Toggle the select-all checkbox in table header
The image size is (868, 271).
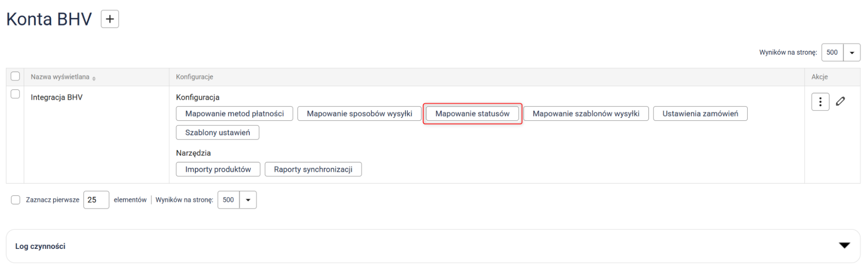coord(15,76)
